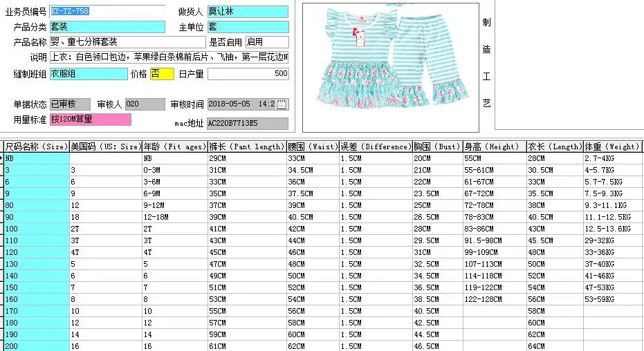Edit the 产品名称 field

click(x=127, y=42)
